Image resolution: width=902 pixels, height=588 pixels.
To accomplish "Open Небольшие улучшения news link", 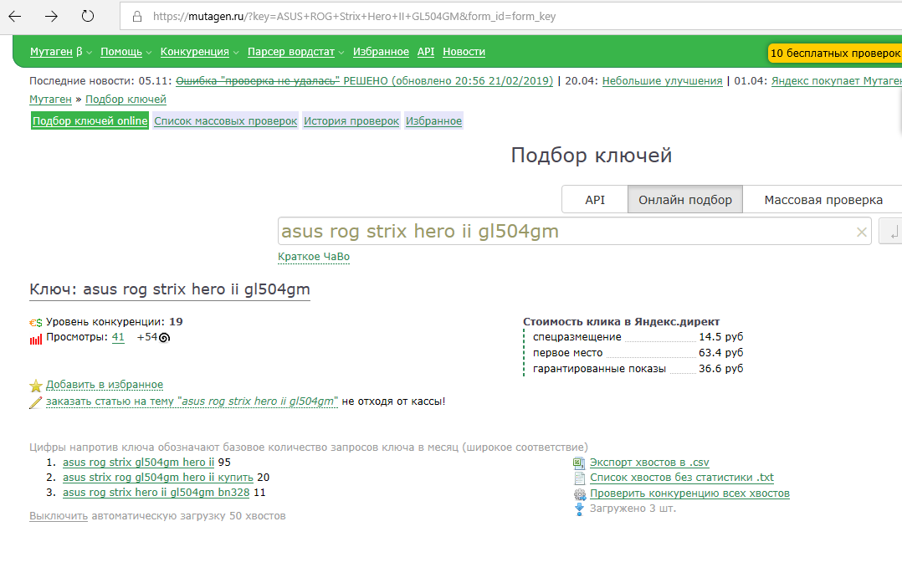I will pyautogui.click(x=662, y=81).
